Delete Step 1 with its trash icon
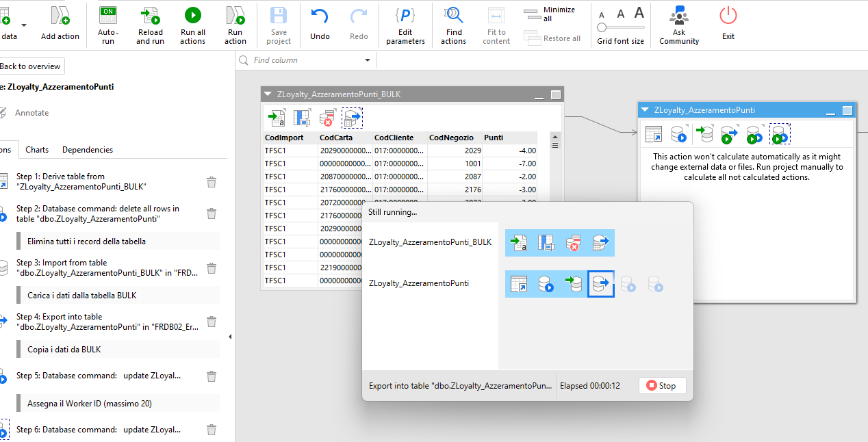Viewport: 868px width, 442px height. (212, 181)
